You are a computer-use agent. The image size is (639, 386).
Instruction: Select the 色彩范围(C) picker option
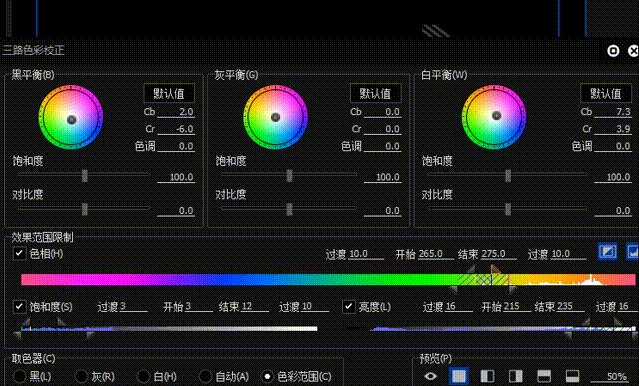[x=267, y=376]
